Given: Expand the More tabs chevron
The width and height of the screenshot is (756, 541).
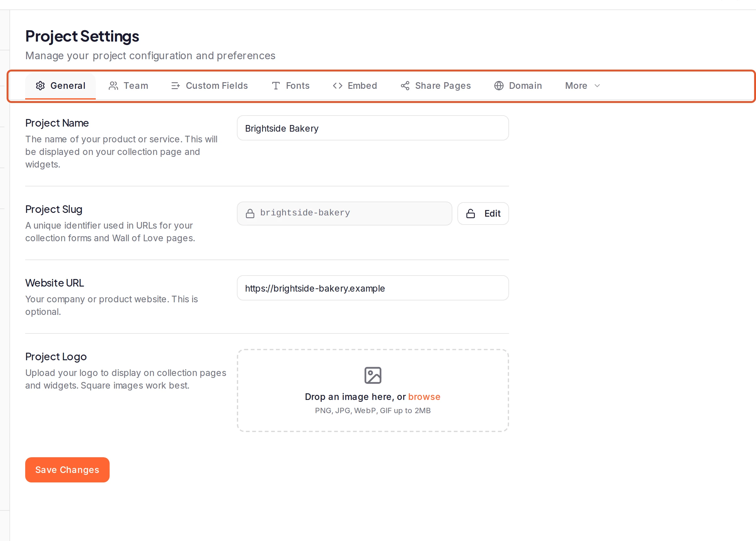Looking at the screenshot, I should tap(598, 86).
